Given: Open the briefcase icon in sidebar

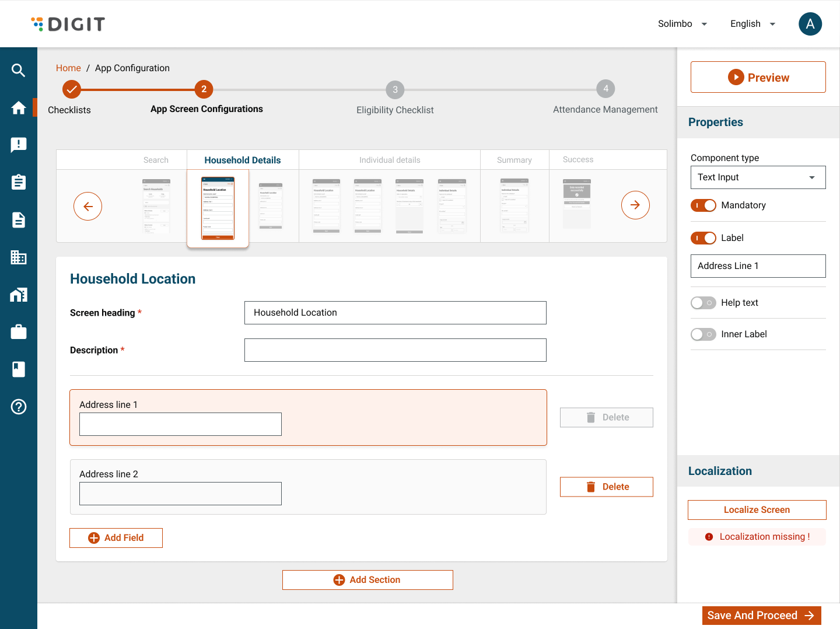Looking at the screenshot, I should [19, 332].
